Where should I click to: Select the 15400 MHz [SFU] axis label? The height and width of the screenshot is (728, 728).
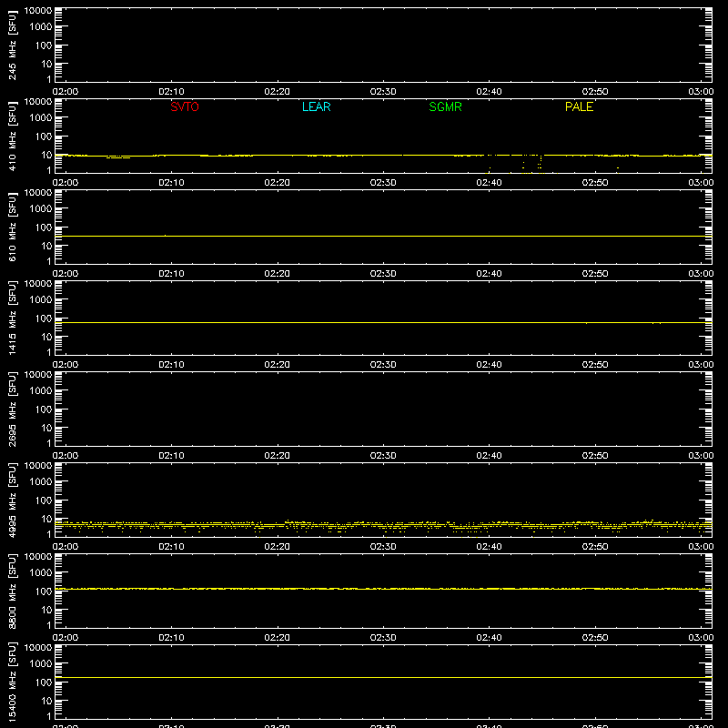[12, 682]
